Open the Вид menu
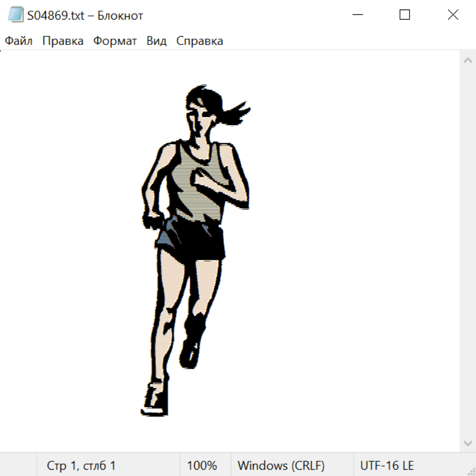Image resolution: width=476 pixels, height=476 pixels. click(x=157, y=41)
